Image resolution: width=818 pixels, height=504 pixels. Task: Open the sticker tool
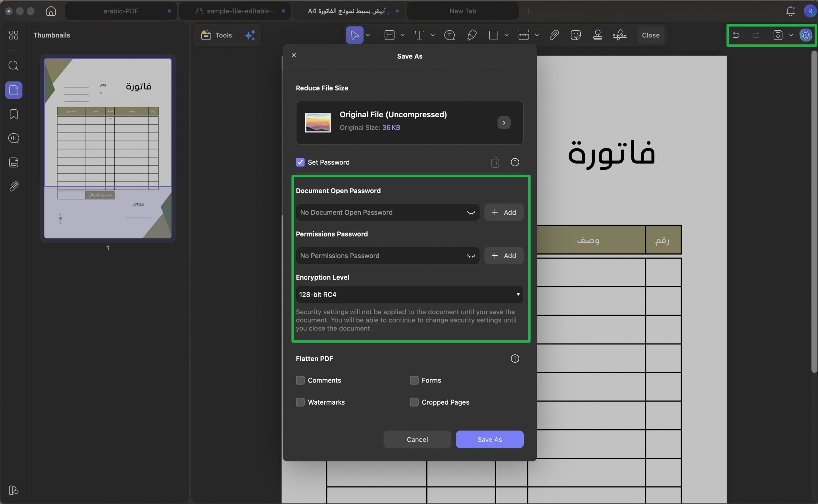click(575, 35)
